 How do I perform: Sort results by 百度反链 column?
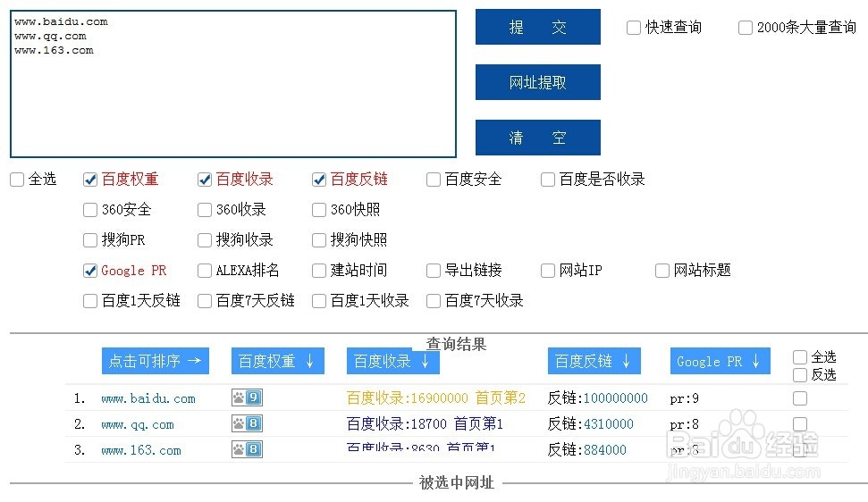pos(594,361)
